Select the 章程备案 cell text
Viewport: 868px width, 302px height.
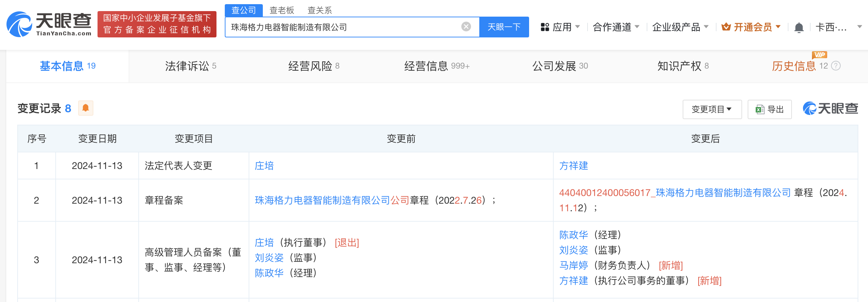coord(164,201)
